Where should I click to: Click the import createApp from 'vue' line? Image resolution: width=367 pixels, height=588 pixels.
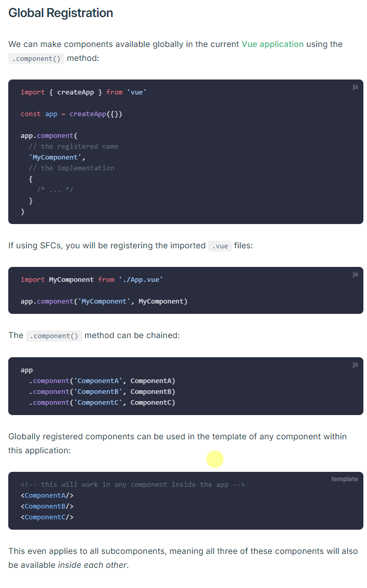tap(84, 92)
